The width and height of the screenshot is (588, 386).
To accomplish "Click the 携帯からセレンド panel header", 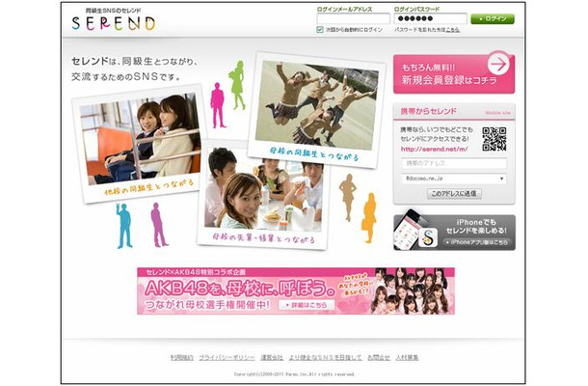I will [x=454, y=112].
